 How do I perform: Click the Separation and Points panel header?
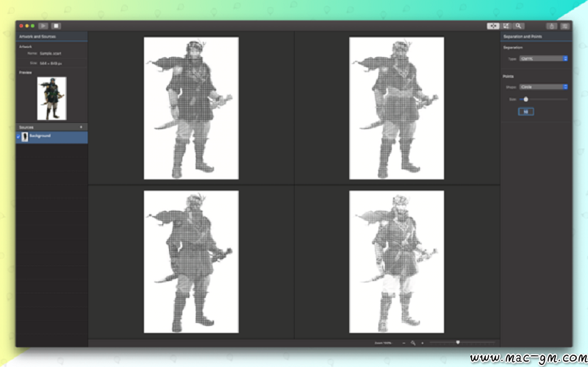click(537, 36)
